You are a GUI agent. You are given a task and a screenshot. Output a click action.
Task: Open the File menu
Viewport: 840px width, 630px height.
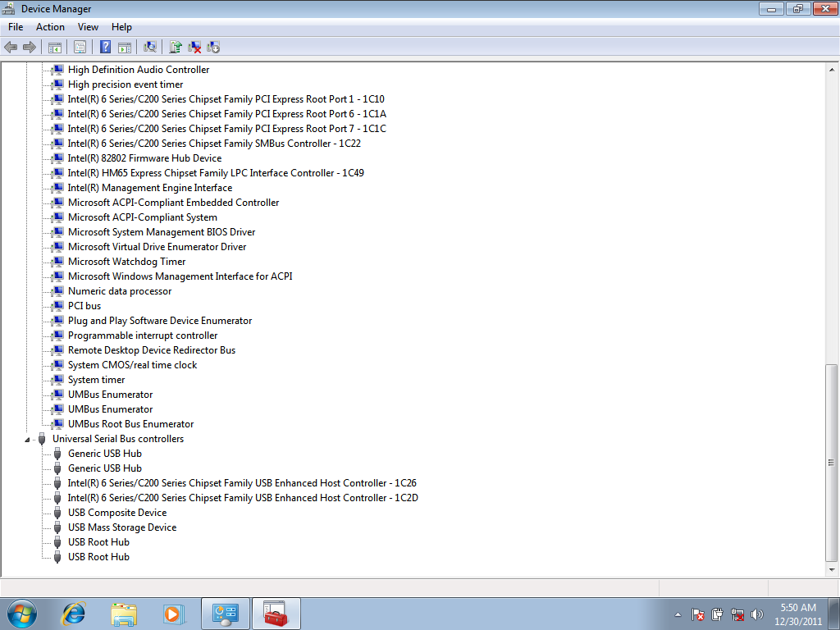coord(16,27)
